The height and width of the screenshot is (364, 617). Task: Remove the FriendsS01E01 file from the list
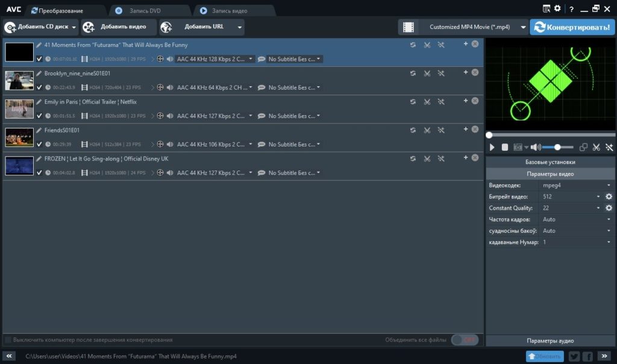(475, 130)
